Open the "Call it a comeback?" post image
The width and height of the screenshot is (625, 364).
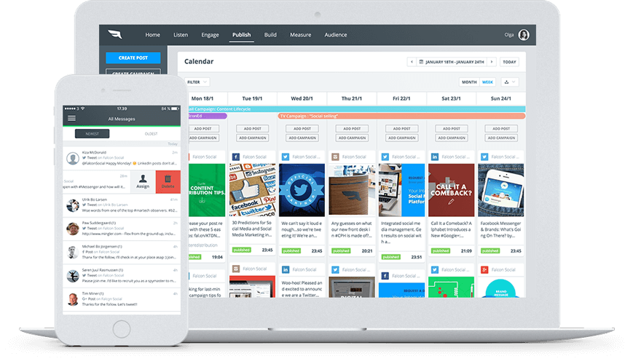tap(451, 190)
